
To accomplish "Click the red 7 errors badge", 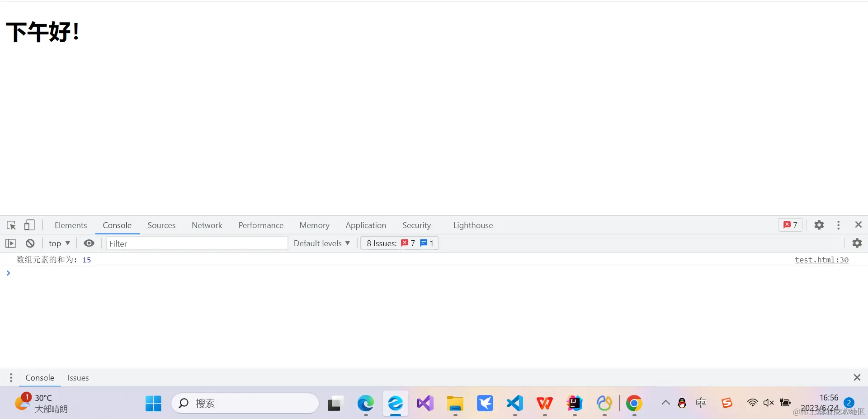I will [x=790, y=225].
